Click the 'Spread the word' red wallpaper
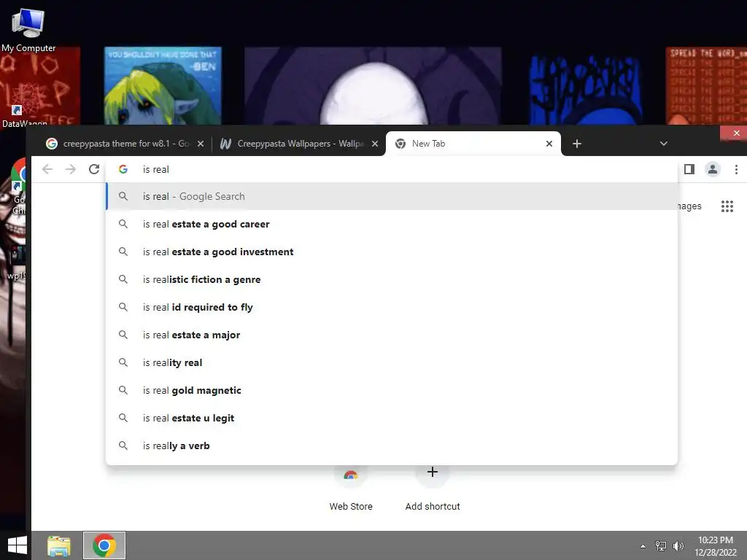 706,86
